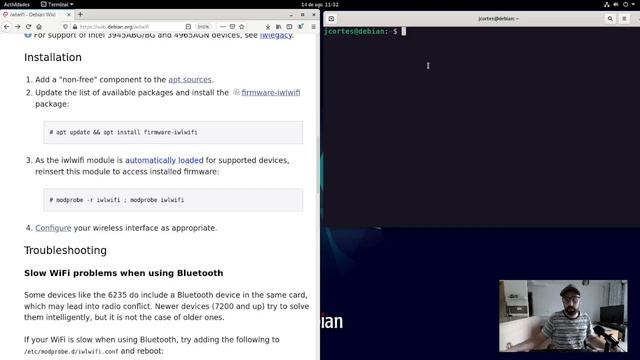Click the power icon in top bar
This screenshot has height=360, width=640.
[x=625, y=4]
